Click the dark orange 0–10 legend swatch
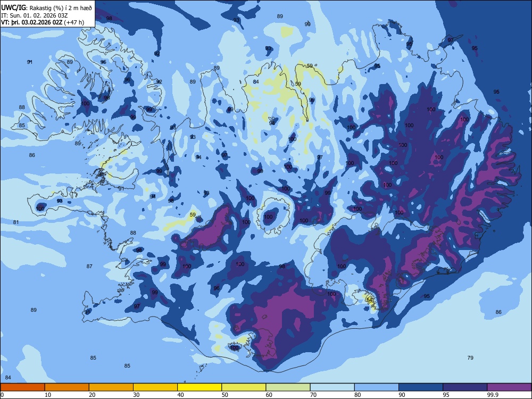Viewport: 532px width, 399px height. [x=22, y=387]
